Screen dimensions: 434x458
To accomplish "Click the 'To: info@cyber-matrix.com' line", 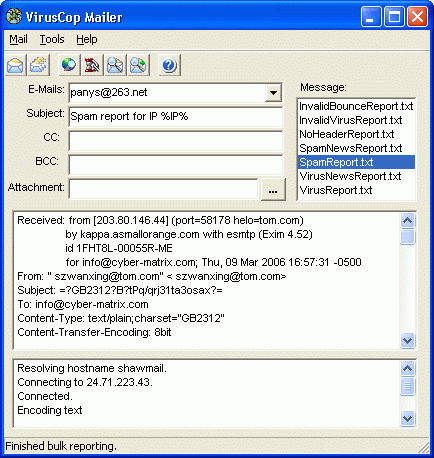I will click(83, 304).
